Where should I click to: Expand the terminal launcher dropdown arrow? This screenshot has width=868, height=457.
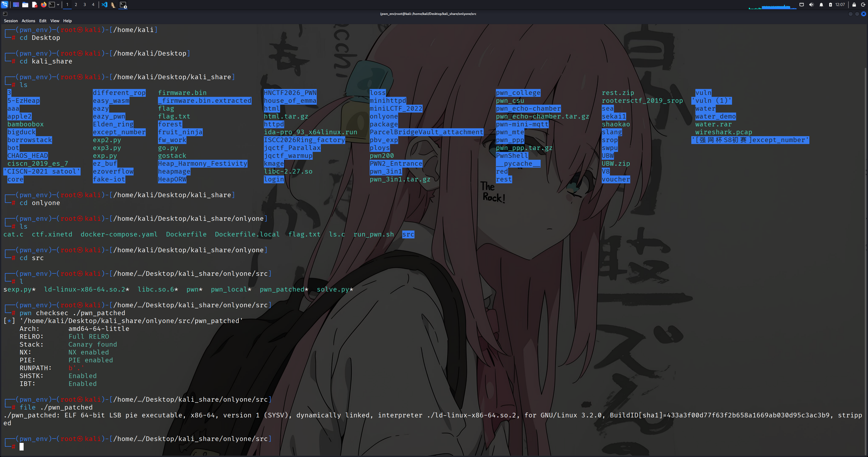[58, 5]
